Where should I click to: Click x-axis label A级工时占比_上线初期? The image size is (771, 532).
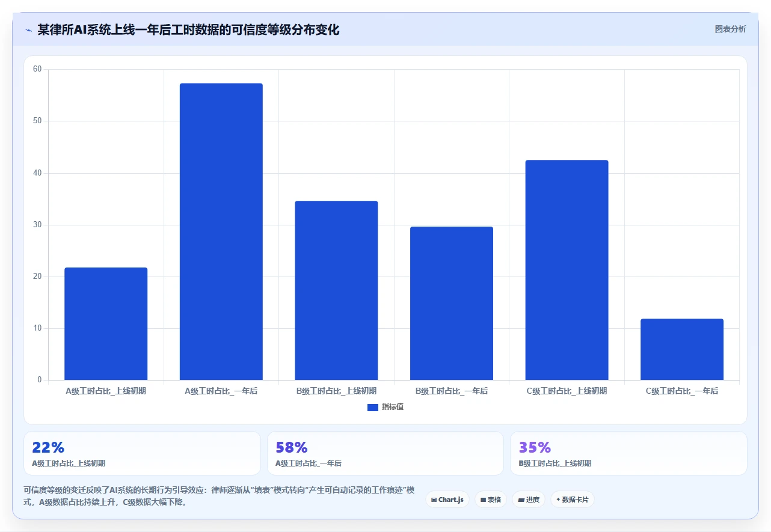[106, 391]
